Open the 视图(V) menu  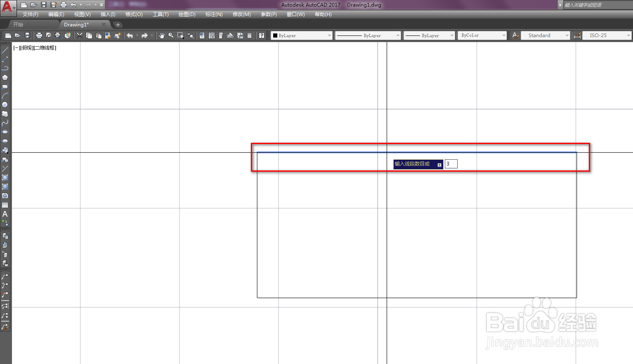(83, 14)
